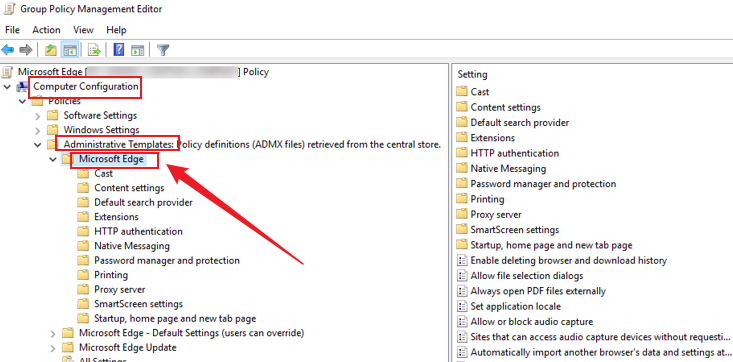Open the View menu
The image size is (733, 362).
[x=83, y=30]
